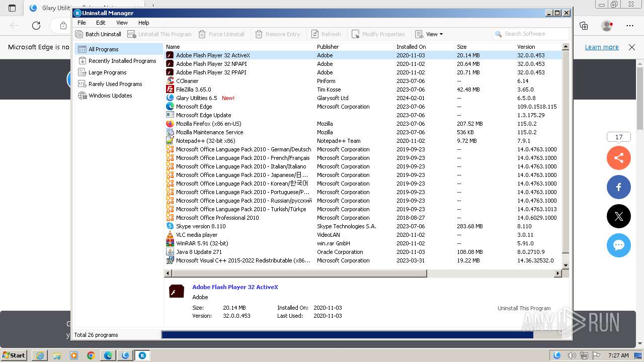The height and width of the screenshot is (362, 644).
Task: Sort by the Installed On column header
Action: 425,47
